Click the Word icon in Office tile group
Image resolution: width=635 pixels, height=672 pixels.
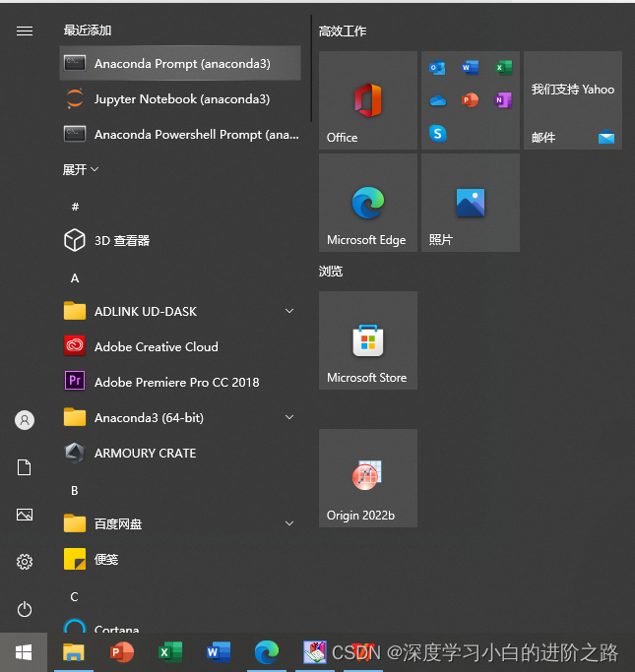(x=471, y=67)
